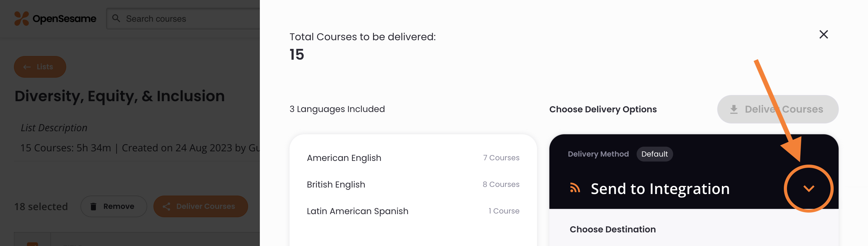The height and width of the screenshot is (246, 868).
Task: Expand the Delivery Method chevron dropdown
Action: click(x=809, y=188)
